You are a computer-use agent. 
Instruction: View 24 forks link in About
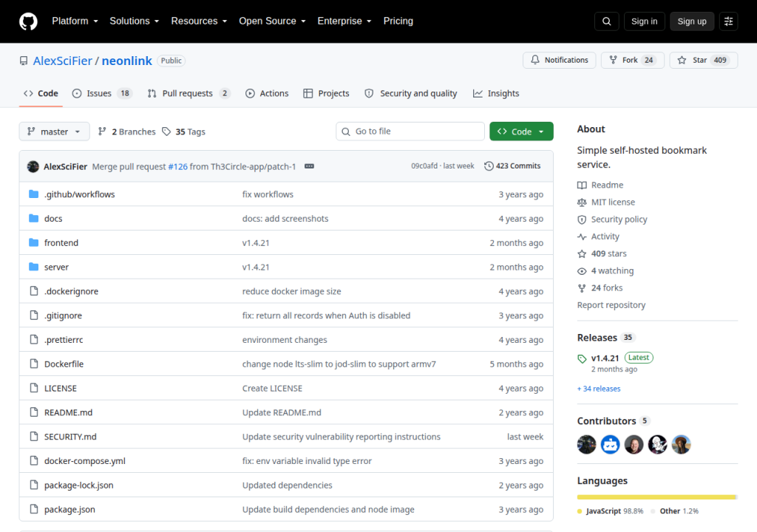(600, 287)
